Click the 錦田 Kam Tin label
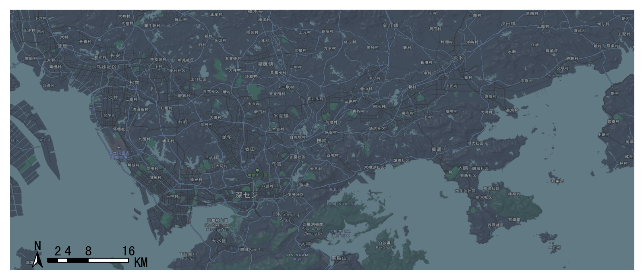 point(252,249)
